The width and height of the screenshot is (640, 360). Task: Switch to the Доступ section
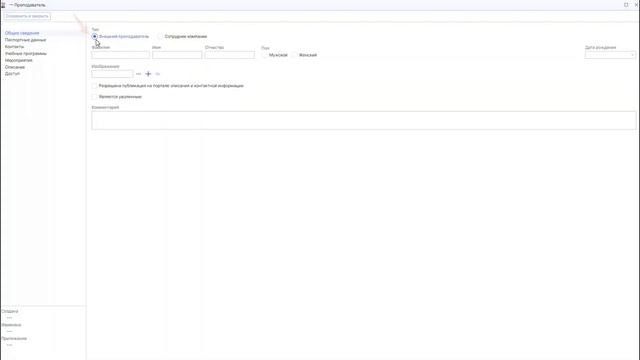[12, 73]
